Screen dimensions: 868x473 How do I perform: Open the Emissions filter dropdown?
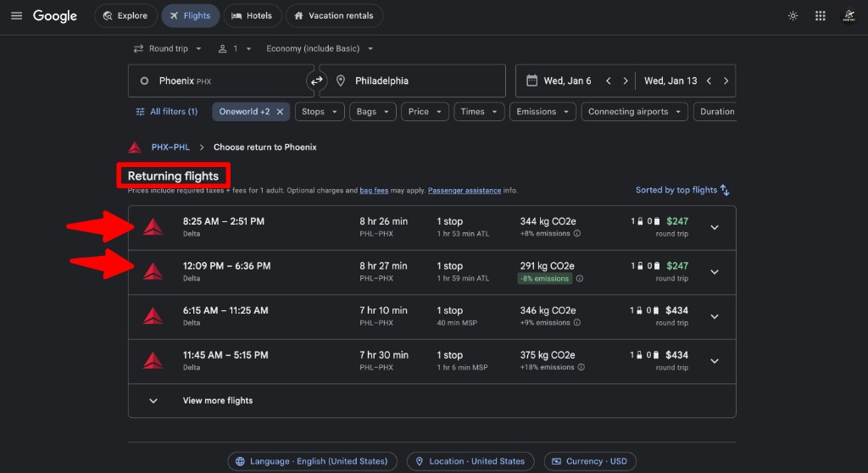(x=542, y=112)
